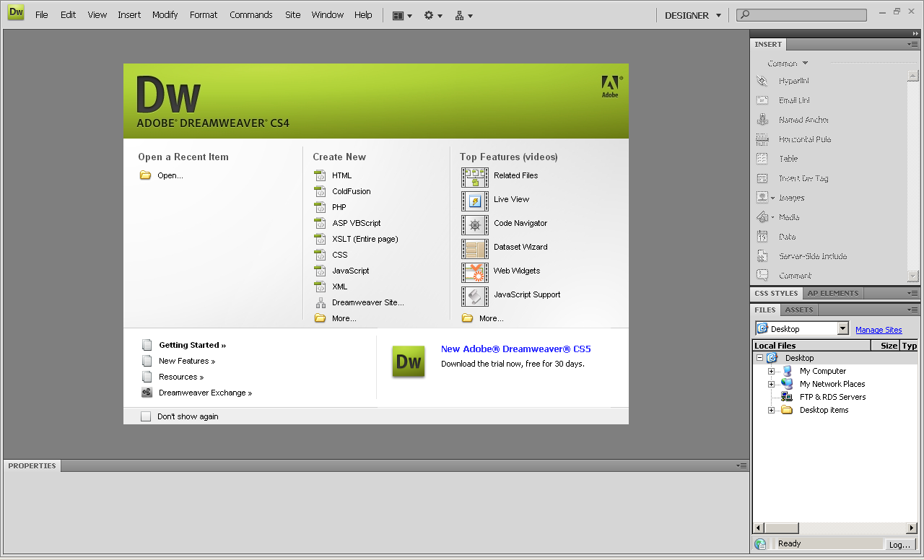Viewport: 924px width, 560px height.
Task: Click the Dreamweaver Site icon
Action: pos(321,302)
